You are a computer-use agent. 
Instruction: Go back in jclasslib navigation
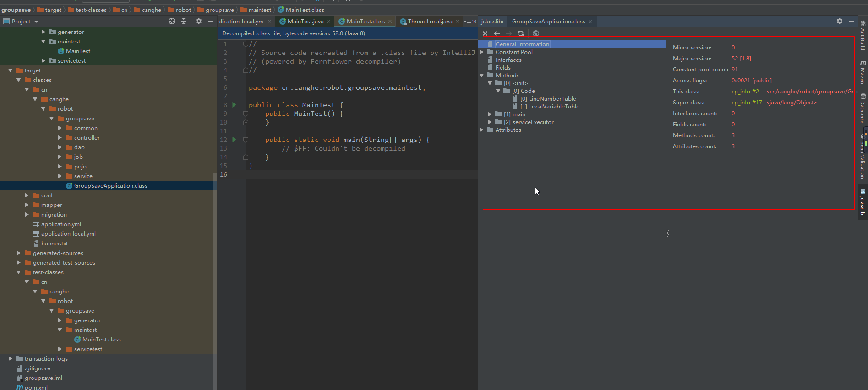pos(497,33)
